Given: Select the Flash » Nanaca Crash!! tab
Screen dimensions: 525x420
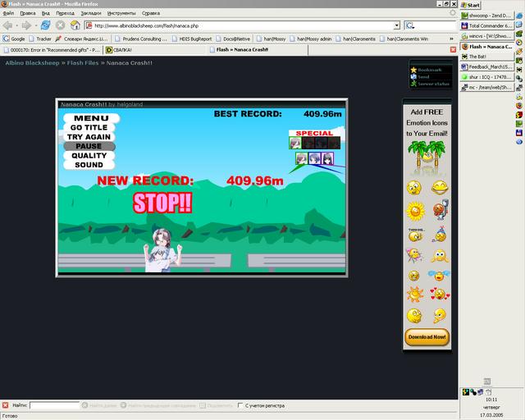Looking at the screenshot, I should pos(257,50).
